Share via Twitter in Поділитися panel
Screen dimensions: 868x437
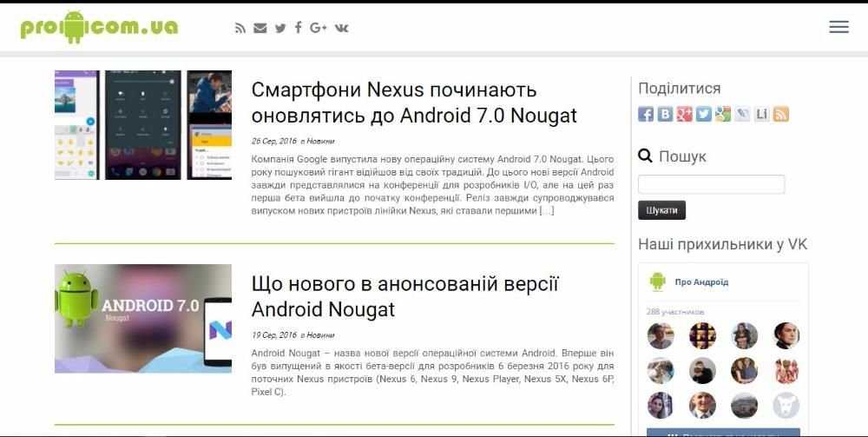[x=704, y=114]
